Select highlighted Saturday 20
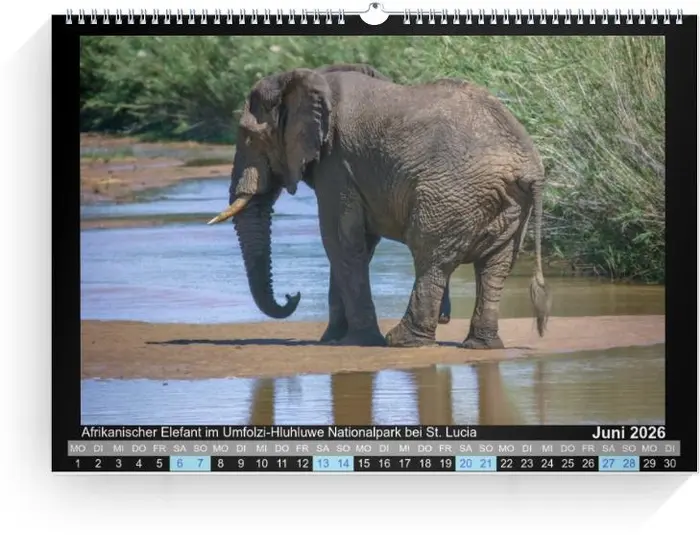Viewport: 700px width, 535px height. (466, 463)
